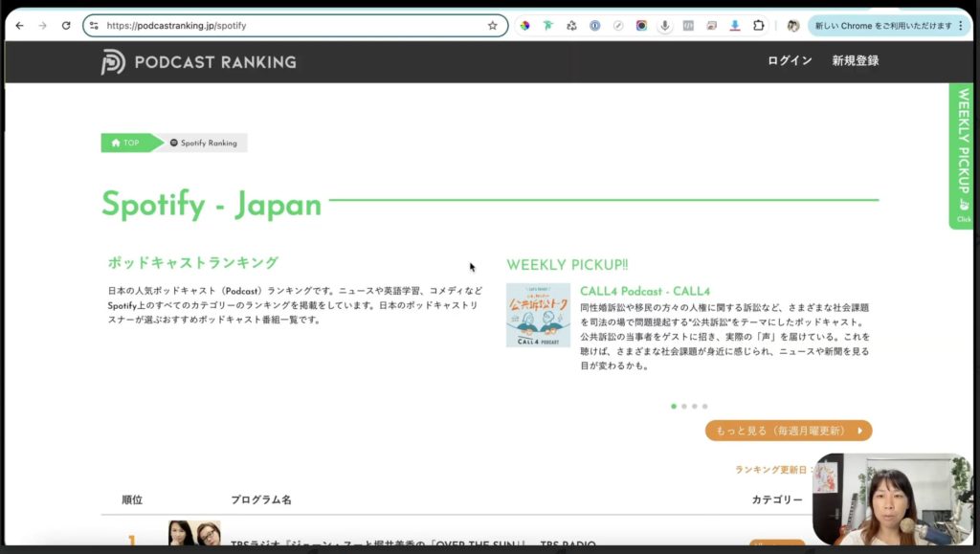Reload the page with the refresh icon
The height and width of the screenshot is (554, 980).
pos(66,26)
